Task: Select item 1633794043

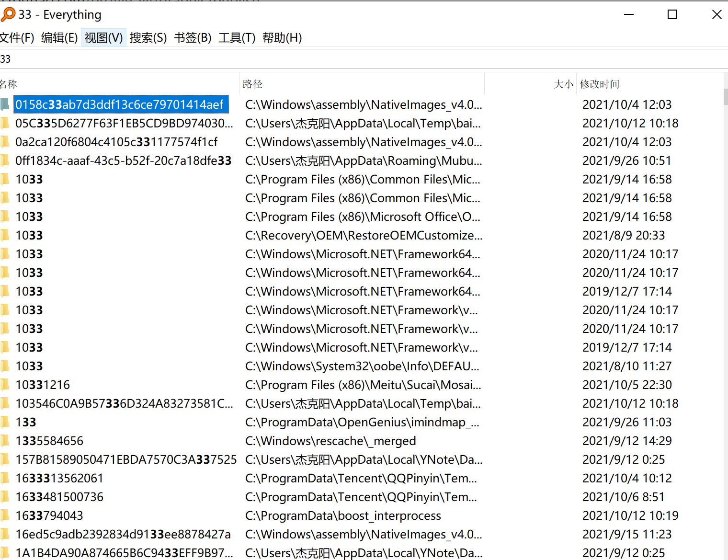Action: 49,515
